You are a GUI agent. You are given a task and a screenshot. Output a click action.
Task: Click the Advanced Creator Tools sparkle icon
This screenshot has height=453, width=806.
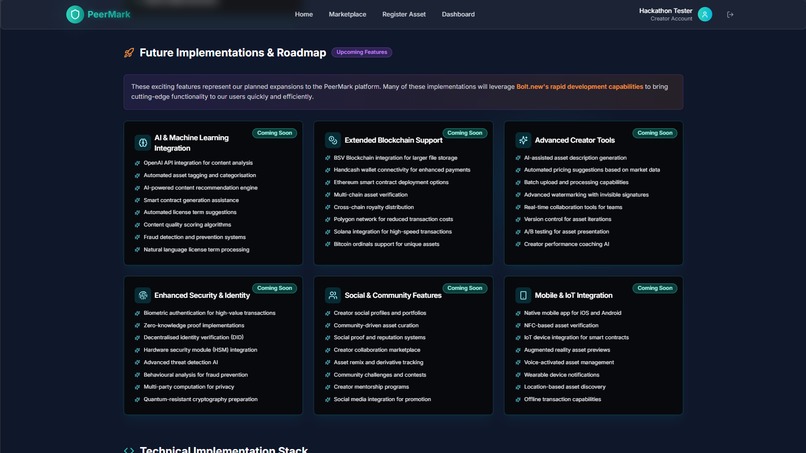coord(523,140)
